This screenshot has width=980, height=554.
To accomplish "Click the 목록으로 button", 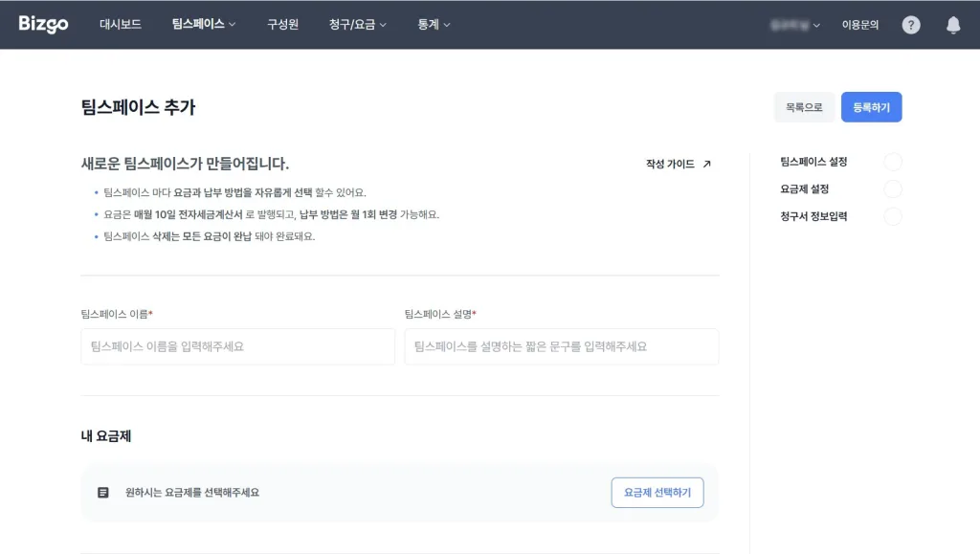I will click(x=804, y=106).
